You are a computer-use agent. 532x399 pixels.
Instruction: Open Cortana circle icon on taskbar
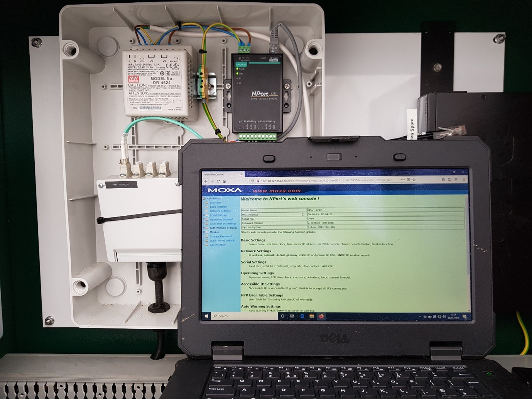[283, 316]
